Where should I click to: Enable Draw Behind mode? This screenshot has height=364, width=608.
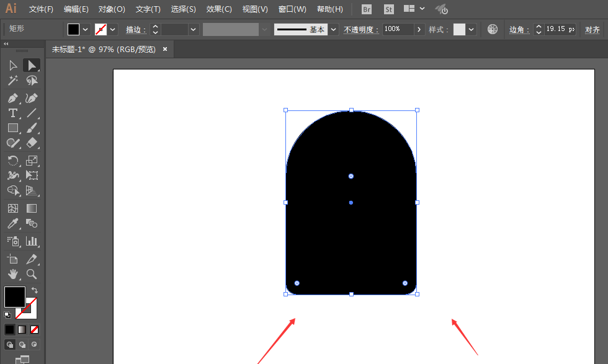(x=22, y=344)
